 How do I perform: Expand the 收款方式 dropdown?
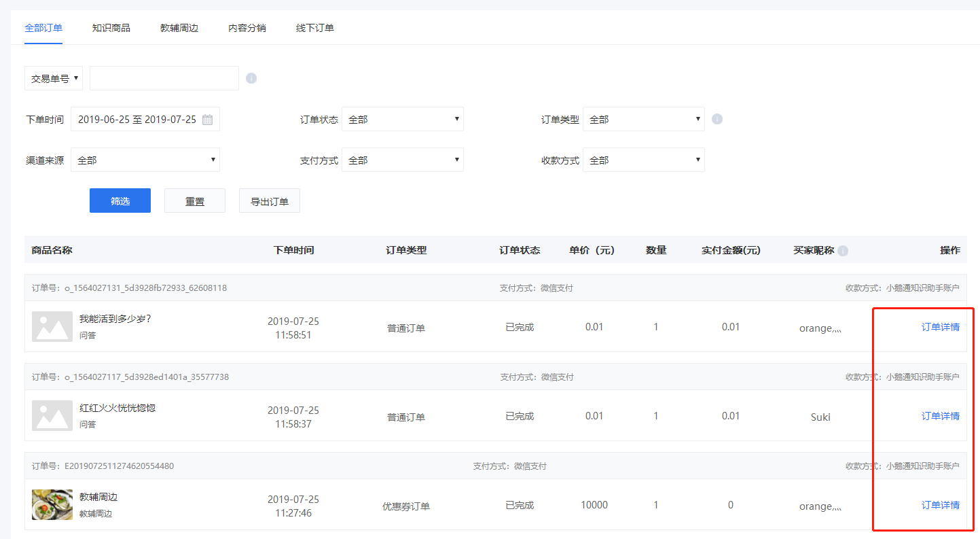click(644, 160)
